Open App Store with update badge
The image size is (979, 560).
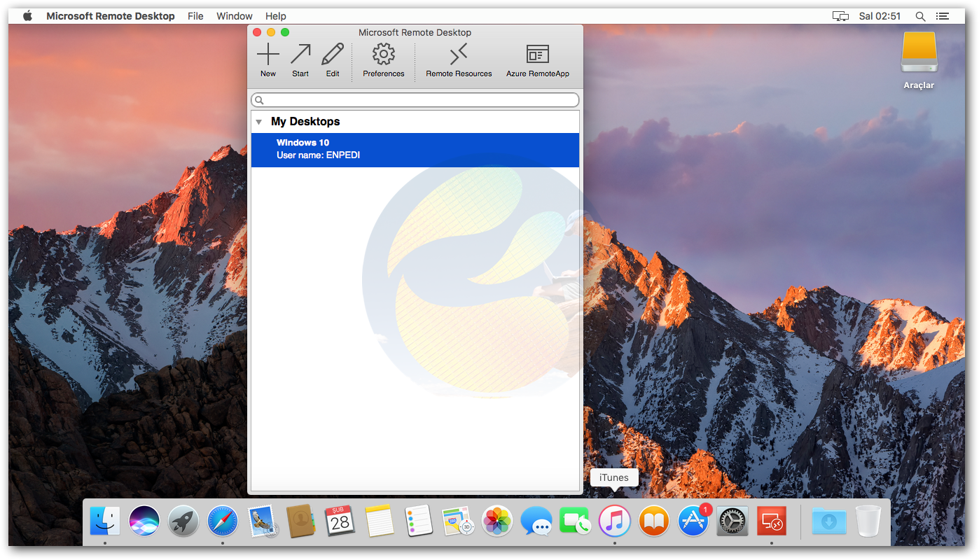pos(693,521)
